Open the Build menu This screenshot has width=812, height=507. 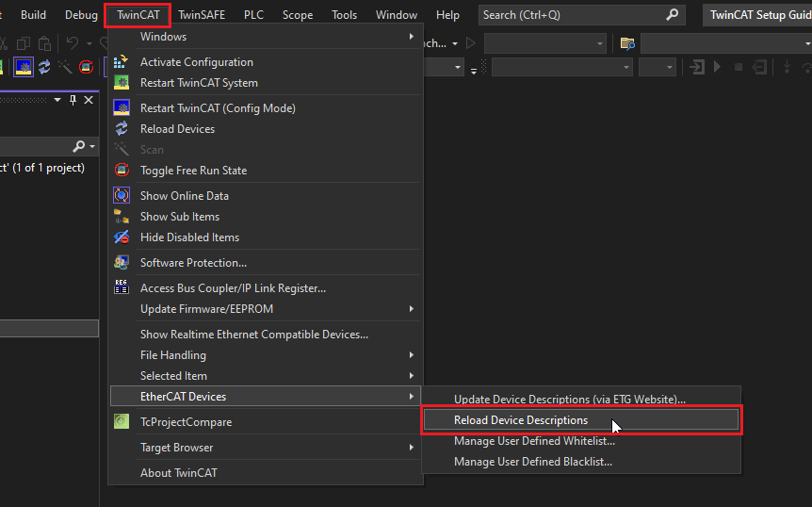tap(33, 15)
